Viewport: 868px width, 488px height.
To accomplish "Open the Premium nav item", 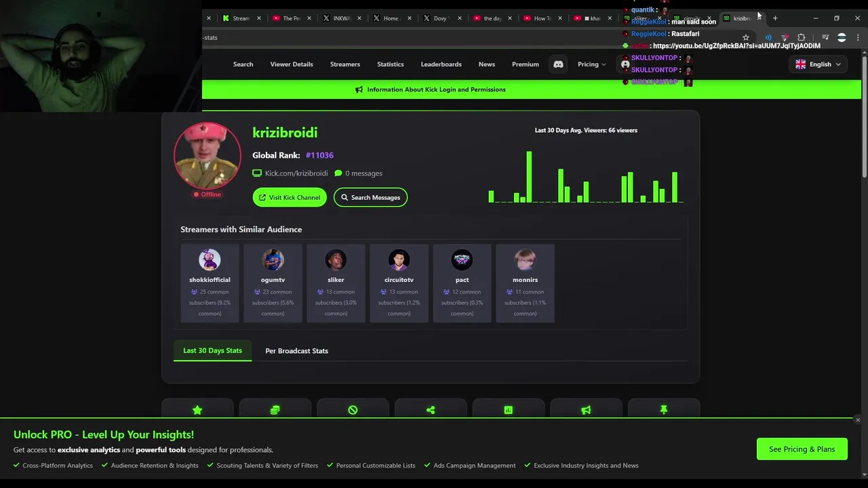I will click(x=526, y=64).
